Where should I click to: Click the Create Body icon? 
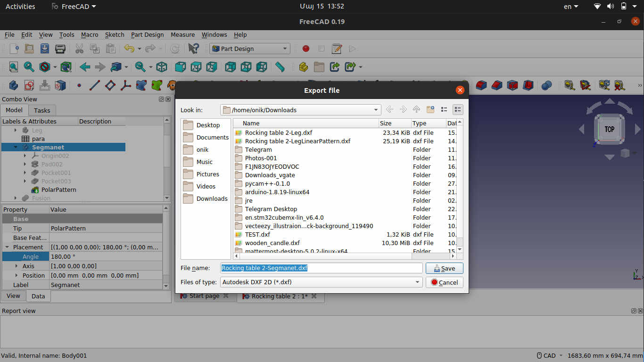click(14, 85)
